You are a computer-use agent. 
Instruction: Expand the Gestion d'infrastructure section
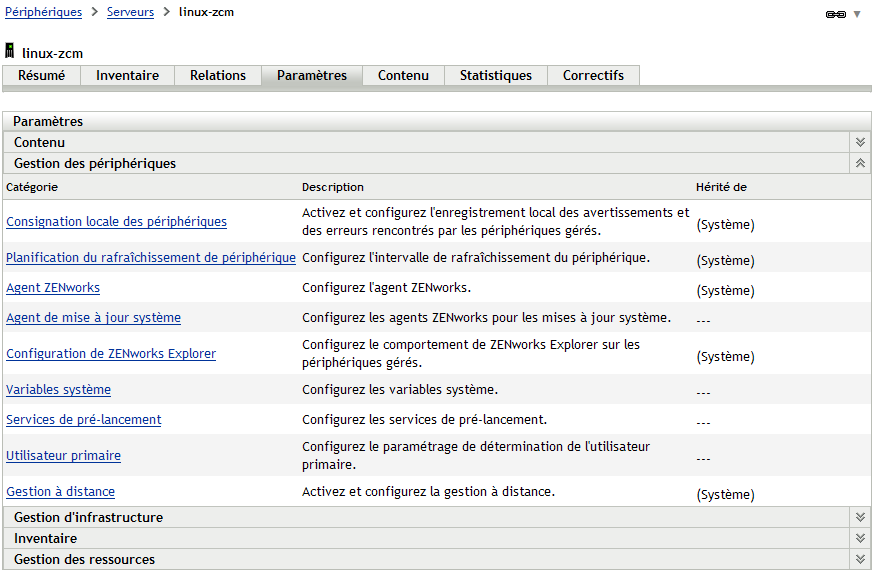point(859,517)
